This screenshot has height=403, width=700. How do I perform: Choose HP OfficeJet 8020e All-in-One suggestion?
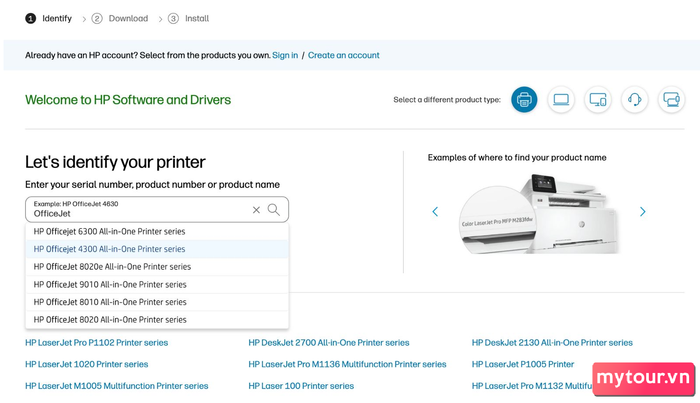click(157, 267)
